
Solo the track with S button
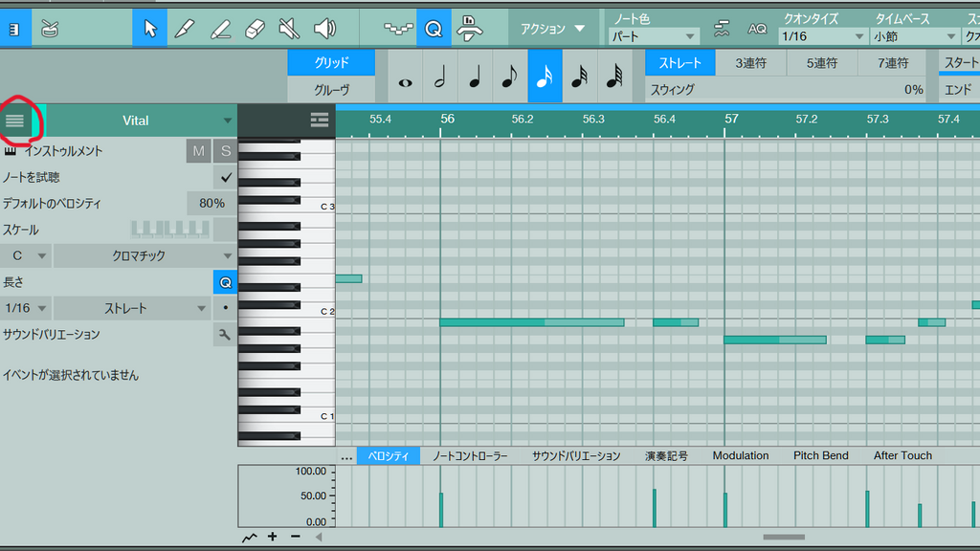click(x=226, y=150)
